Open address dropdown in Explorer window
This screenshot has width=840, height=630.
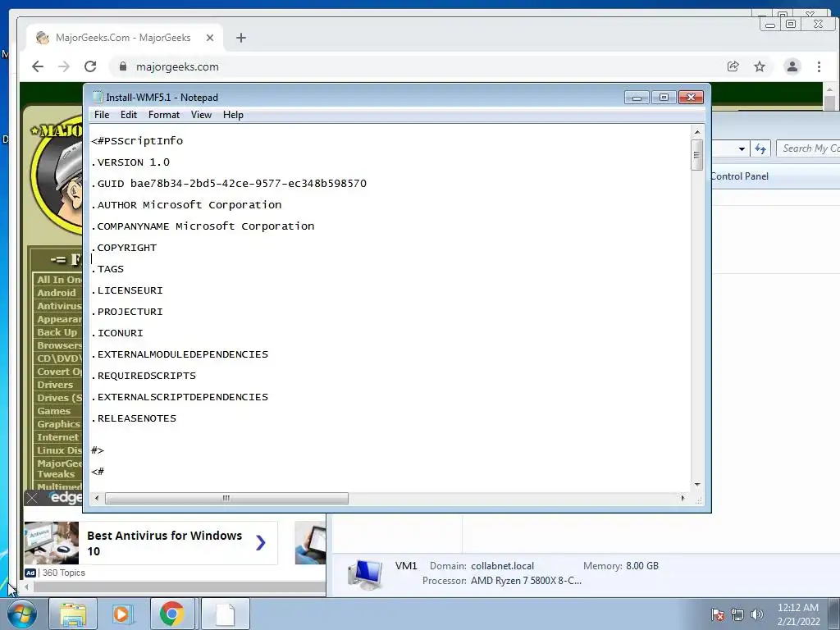[742, 149]
